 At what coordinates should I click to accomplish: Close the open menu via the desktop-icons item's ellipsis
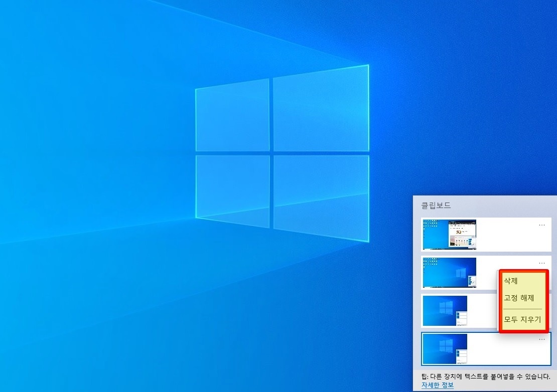point(541,263)
